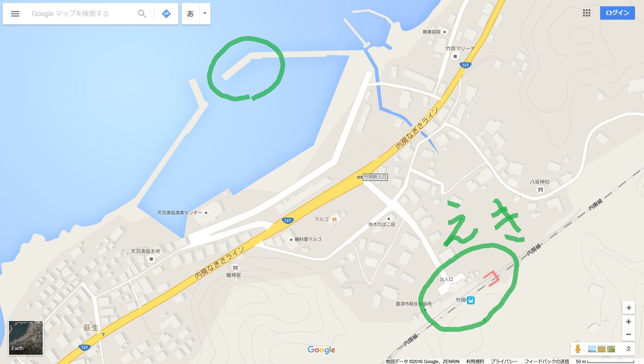Open the Google apps grid
The width and height of the screenshot is (644, 364).
(587, 13)
